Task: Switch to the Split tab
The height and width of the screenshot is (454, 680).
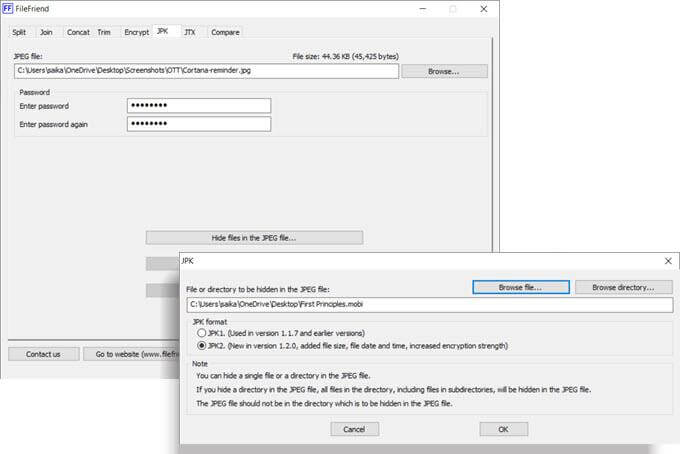Action: 19,32
